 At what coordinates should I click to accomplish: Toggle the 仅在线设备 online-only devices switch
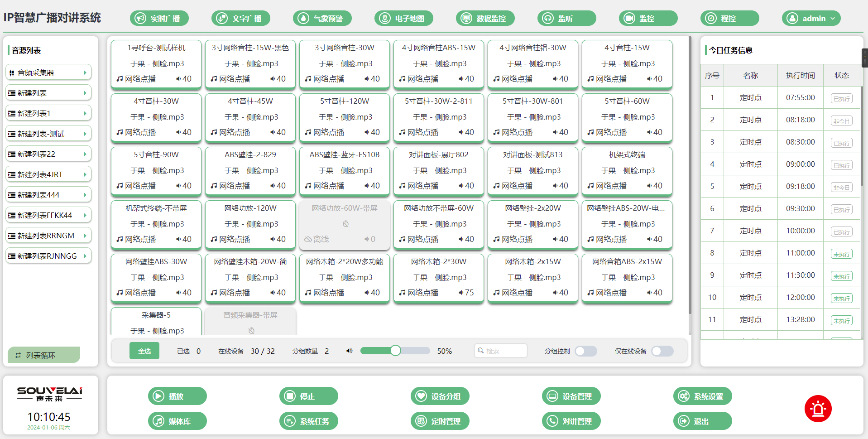[662, 351]
